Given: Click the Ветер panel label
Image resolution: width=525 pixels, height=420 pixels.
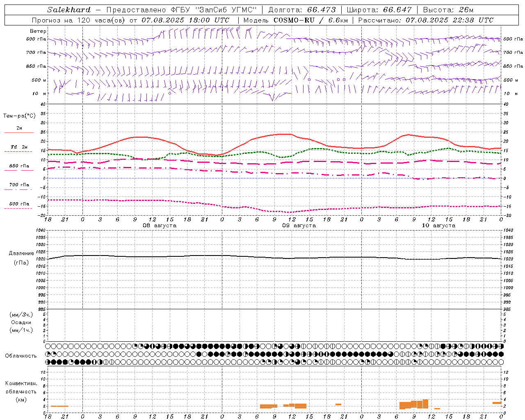Looking at the screenshot, I should (38, 31).
